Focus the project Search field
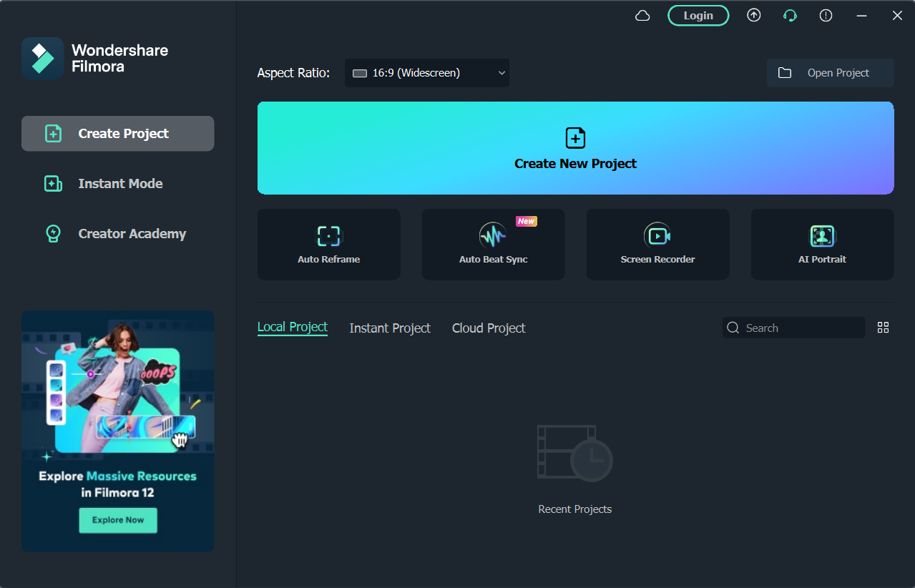 tap(794, 328)
